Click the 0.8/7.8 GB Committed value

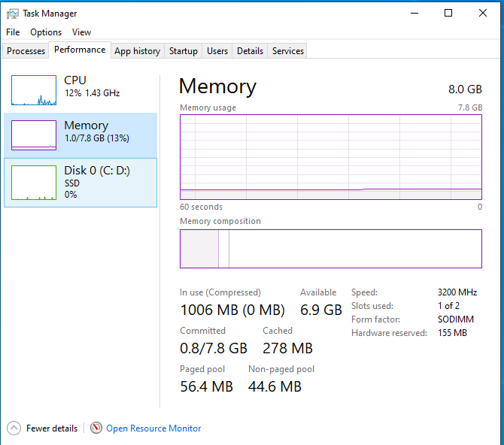(214, 348)
